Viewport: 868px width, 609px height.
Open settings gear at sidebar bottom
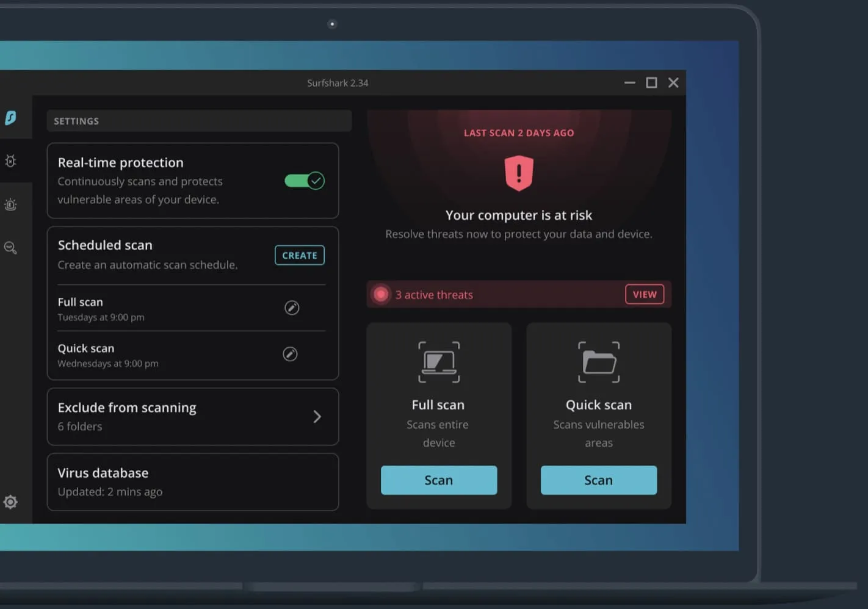[x=10, y=502]
